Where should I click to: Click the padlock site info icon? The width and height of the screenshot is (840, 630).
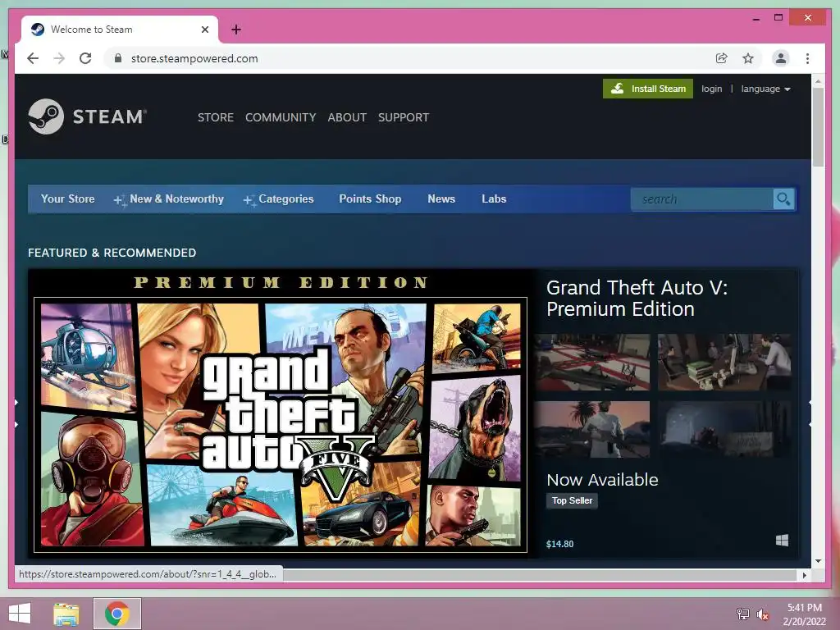coord(118,58)
